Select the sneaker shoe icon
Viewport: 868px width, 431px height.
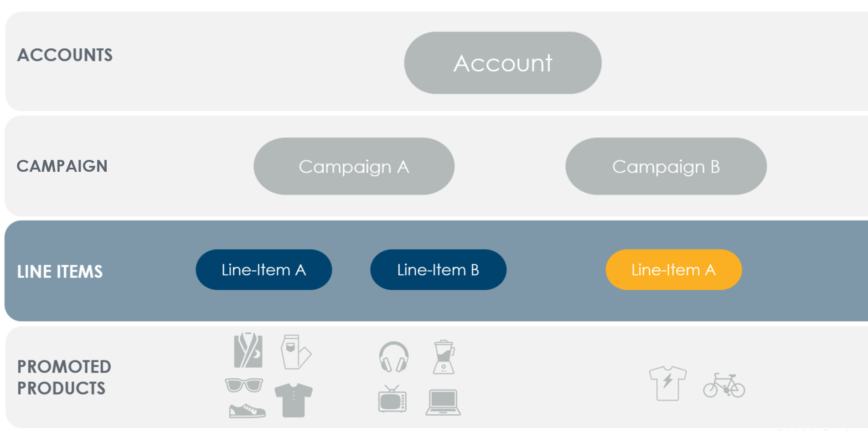[x=247, y=410]
